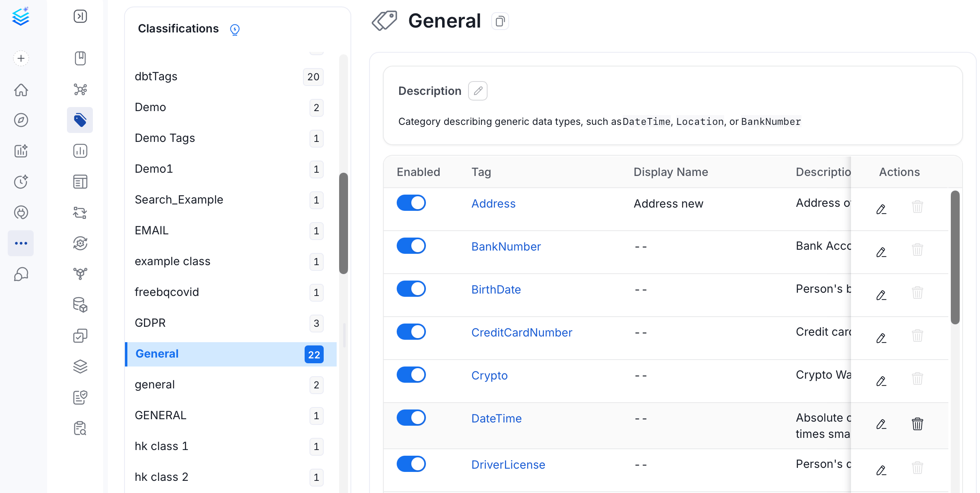The height and width of the screenshot is (493, 980).
Task: Open the insights chart sparkle icon
Action: (x=21, y=151)
